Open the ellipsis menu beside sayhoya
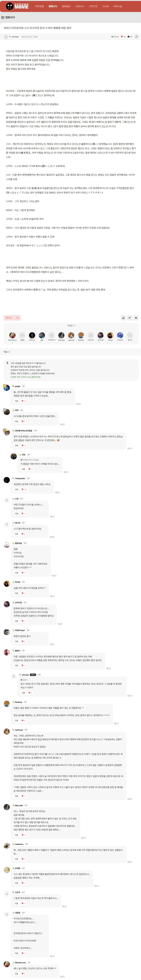Viewport: 141px width, 980px height. coord(26,730)
